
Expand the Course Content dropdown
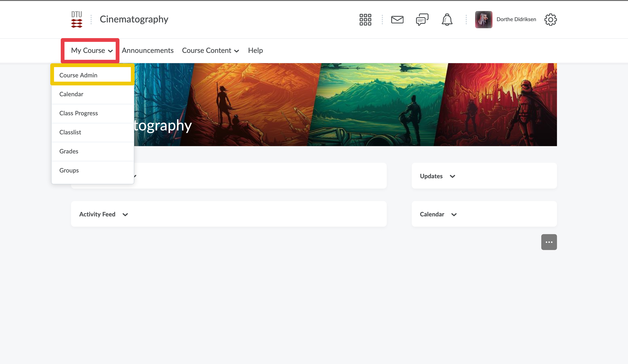coord(210,50)
